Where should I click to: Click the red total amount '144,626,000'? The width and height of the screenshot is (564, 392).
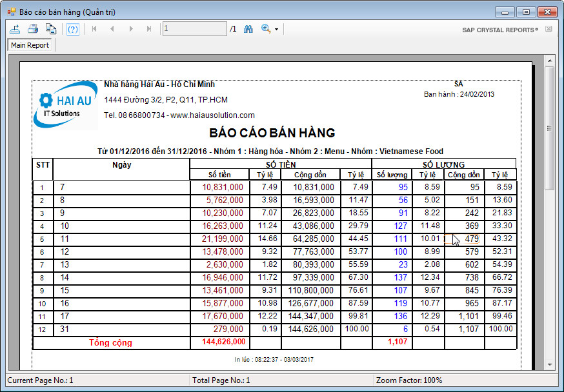(224, 342)
